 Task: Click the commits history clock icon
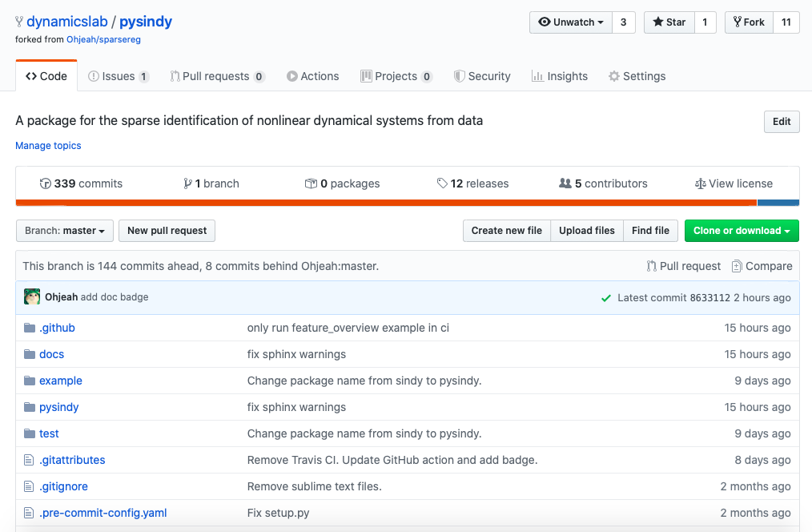coord(46,183)
